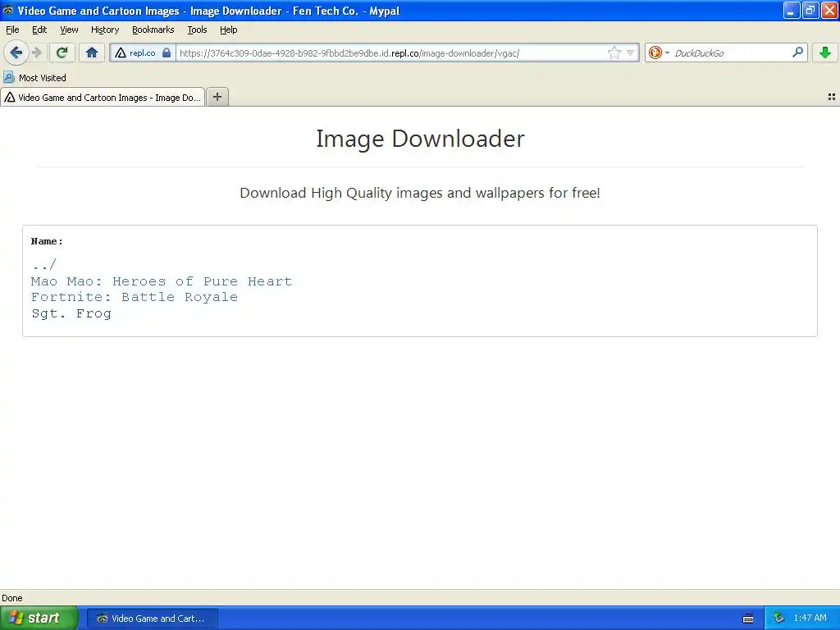Open the History menu
This screenshot has width=840, height=630.
104,30
